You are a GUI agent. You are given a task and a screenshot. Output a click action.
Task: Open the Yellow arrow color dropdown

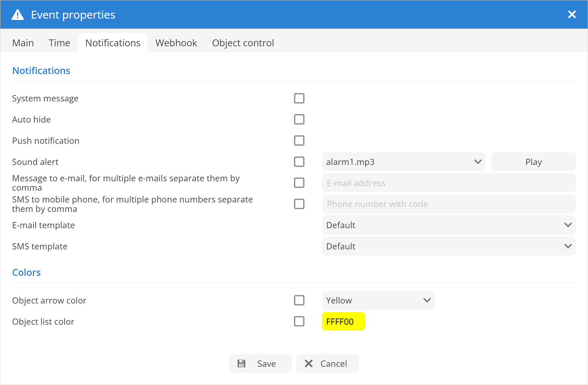pyautogui.click(x=378, y=300)
